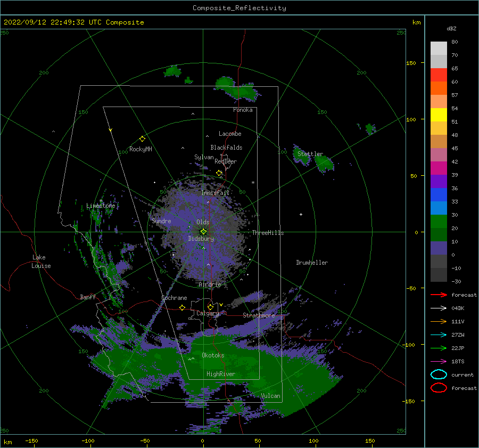Click the km unit label at top right
Screen dimensions: 479x448
tap(416, 22)
